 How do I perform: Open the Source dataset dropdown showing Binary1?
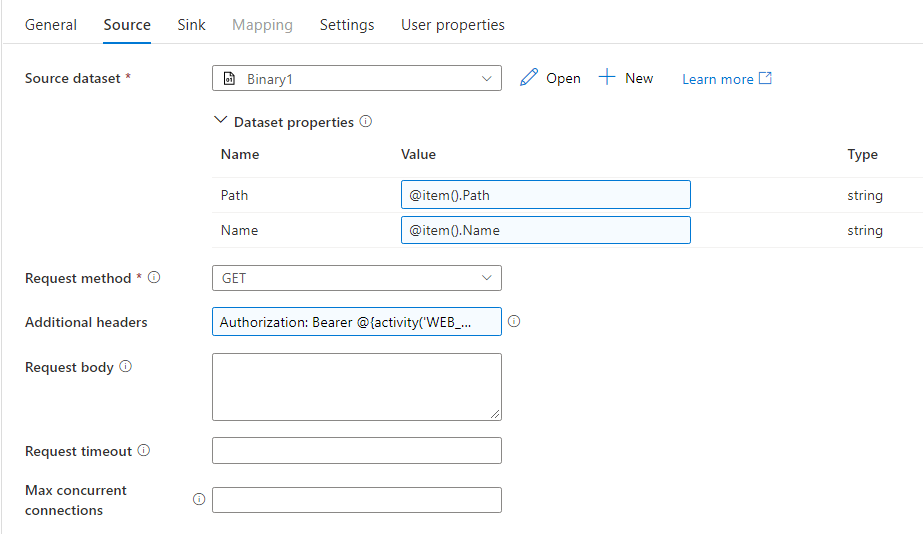[357, 78]
